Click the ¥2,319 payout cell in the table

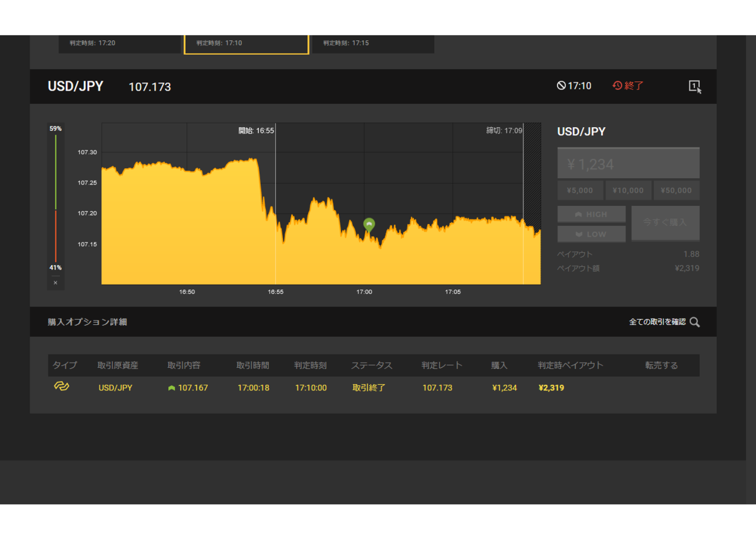[551, 388]
